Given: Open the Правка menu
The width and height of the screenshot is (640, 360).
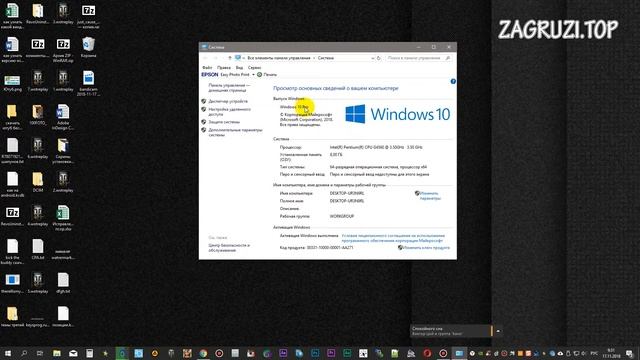Looking at the screenshot, I should click(224, 68).
